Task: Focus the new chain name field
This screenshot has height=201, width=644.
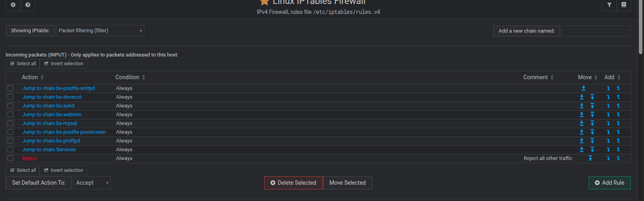Action: pos(596,31)
